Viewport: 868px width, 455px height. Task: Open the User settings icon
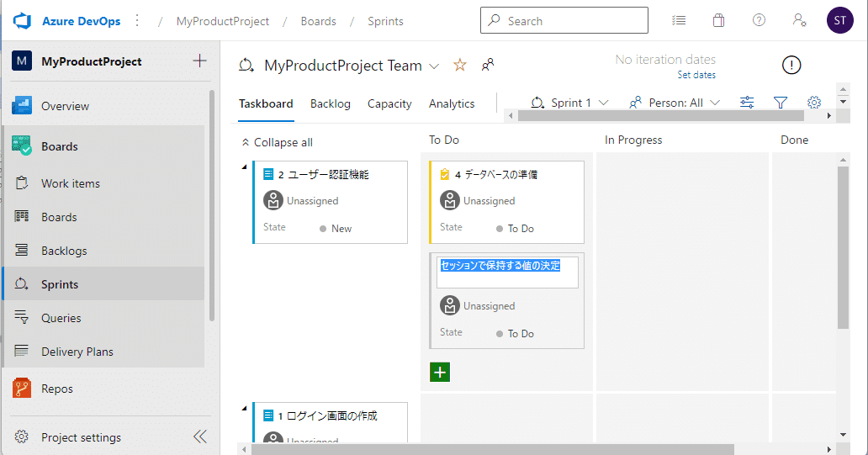point(799,20)
